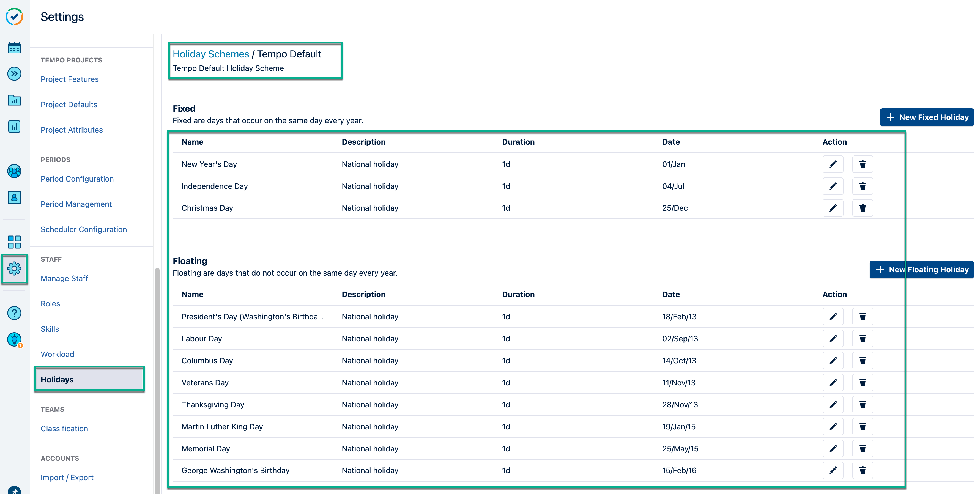Delete the Christmas Day holiday
The height and width of the screenshot is (494, 980).
[862, 208]
